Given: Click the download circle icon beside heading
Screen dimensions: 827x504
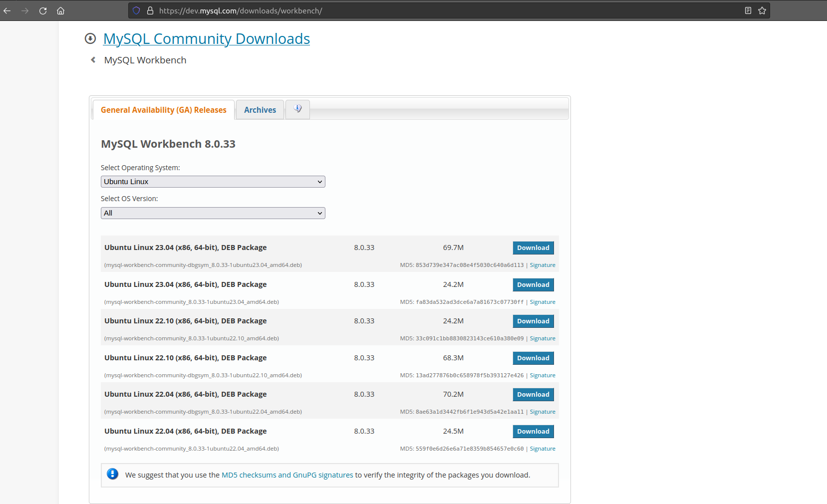Looking at the screenshot, I should [x=90, y=38].
